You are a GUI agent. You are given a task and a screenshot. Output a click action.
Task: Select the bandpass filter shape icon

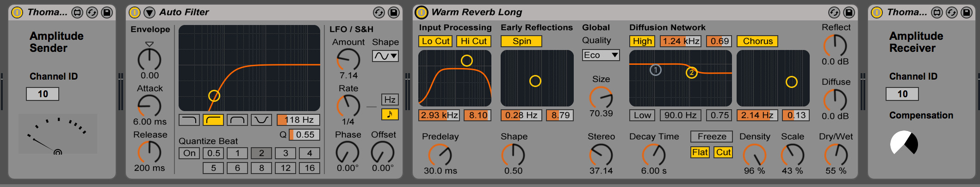[x=237, y=120]
